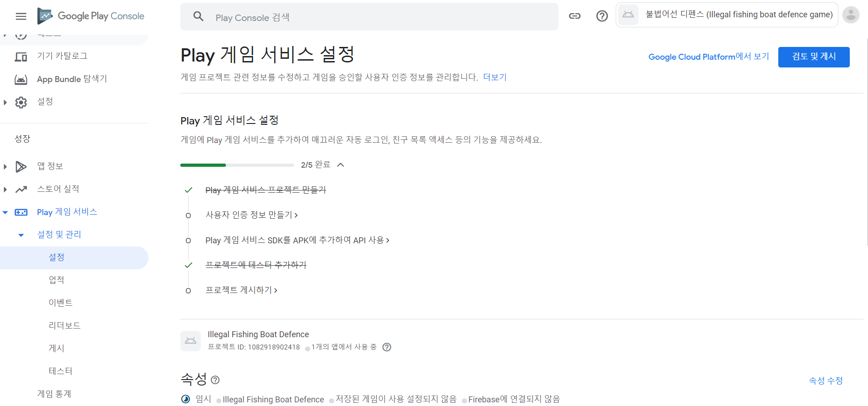868x406 pixels.
Task: Click the 설정 gear icon
Action: (x=21, y=102)
